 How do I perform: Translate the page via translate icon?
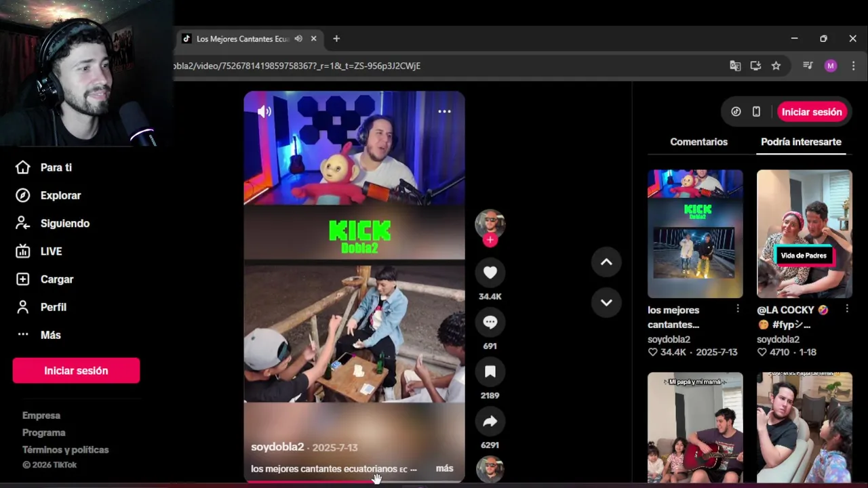click(735, 66)
